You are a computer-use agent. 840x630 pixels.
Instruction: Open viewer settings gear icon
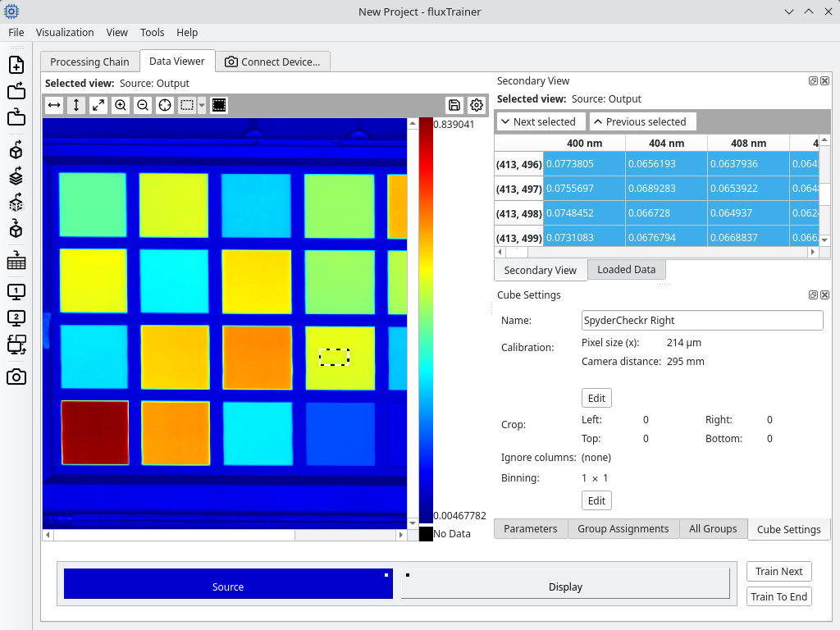pos(477,105)
